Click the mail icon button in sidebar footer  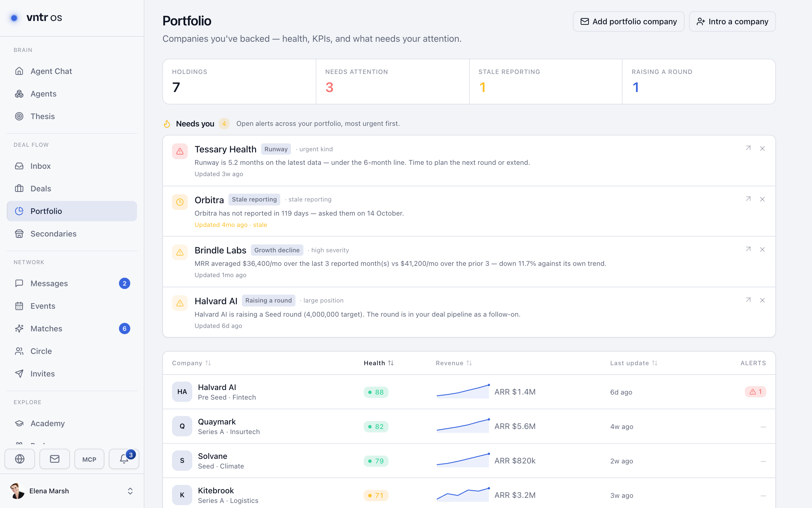pyautogui.click(x=55, y=459)
